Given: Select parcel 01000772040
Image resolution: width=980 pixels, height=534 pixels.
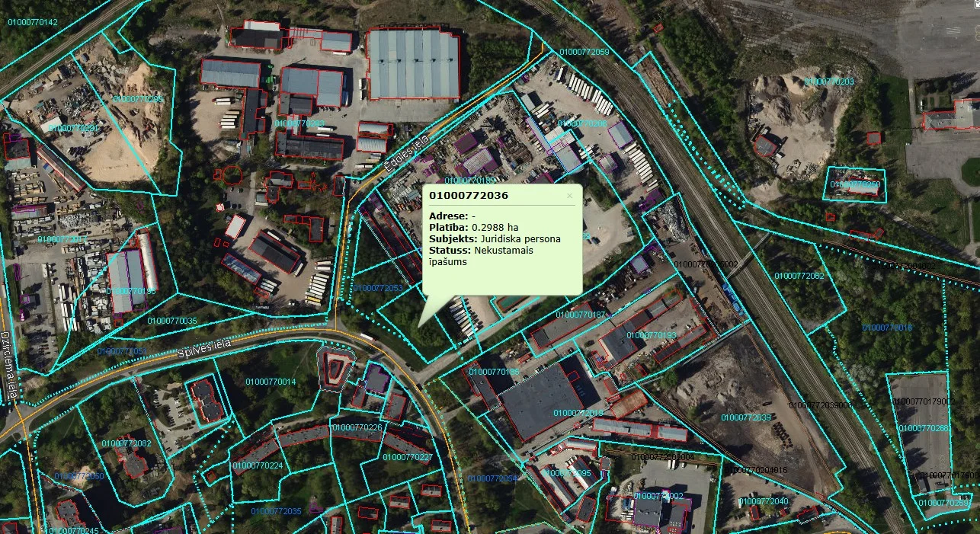Looking at the screenshot, I should (764, 501).
